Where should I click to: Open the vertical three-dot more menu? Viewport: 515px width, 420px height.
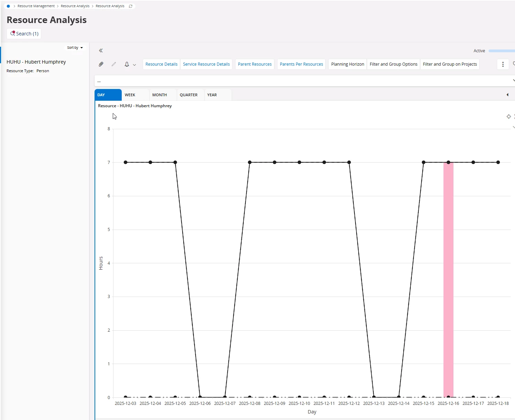click(503, 64)
